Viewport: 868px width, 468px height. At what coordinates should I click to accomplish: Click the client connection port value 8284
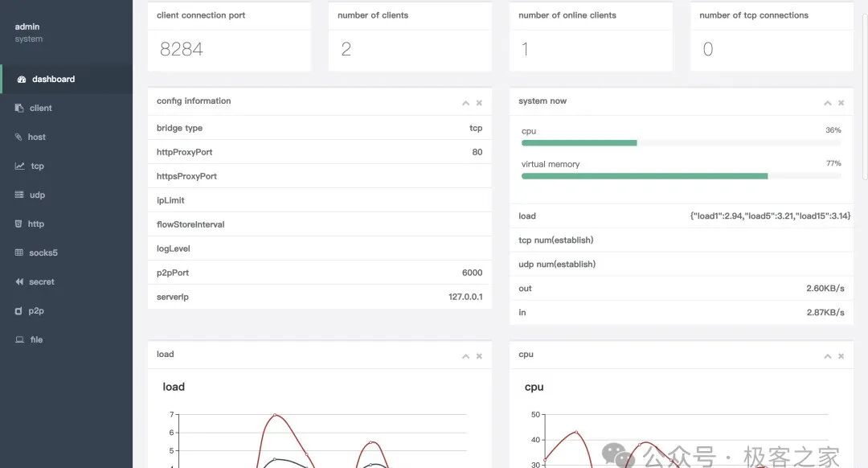[182, 49]
